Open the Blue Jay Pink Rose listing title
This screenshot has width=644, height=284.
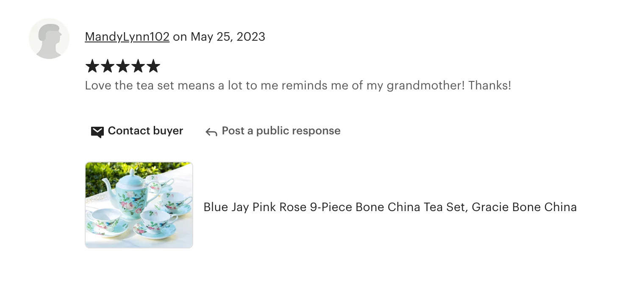pyautogui.click(x=390, y=207)
